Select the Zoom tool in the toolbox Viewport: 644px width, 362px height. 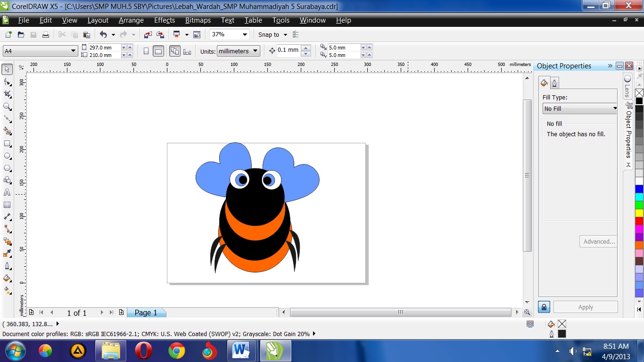click(7, 107)
